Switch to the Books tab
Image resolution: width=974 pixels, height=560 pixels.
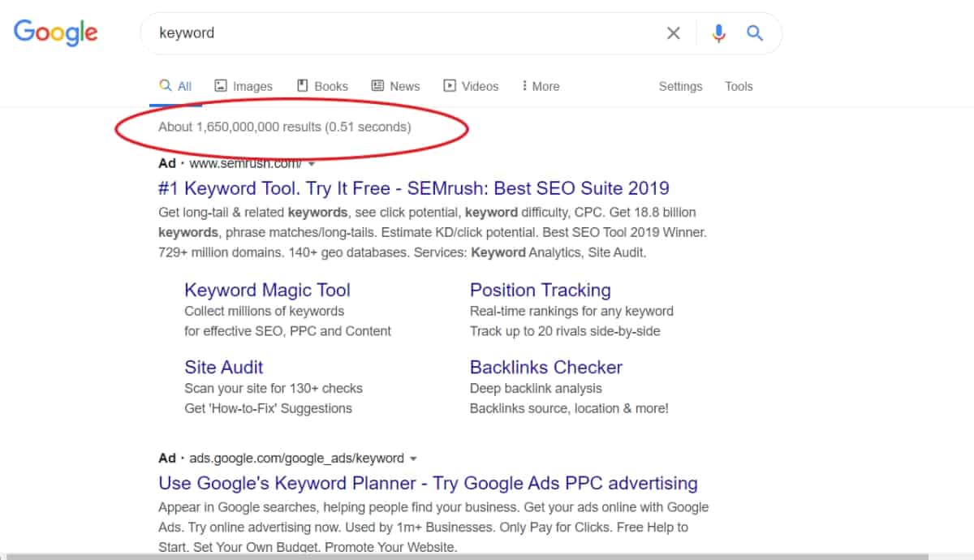322,86
